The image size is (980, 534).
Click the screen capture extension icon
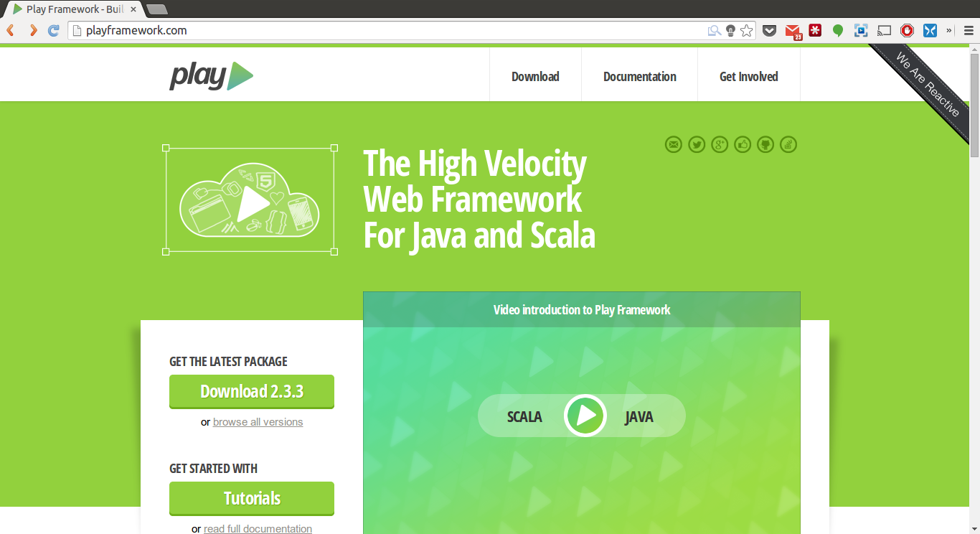[861, 30]
